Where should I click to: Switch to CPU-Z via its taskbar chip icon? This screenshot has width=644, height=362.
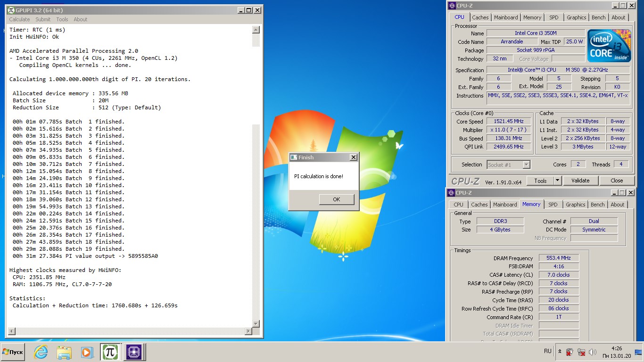[133, 352]
